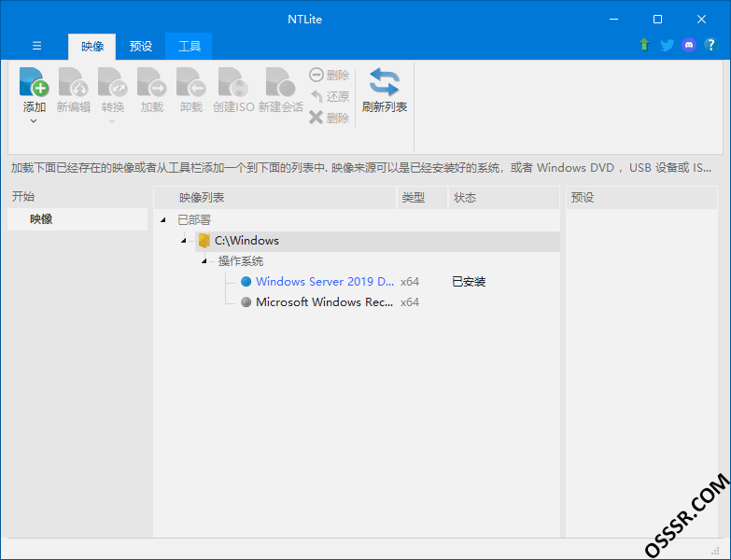Open the hamburger menu
Viewport: 731px width, 560px height.
tap(36, 46)
